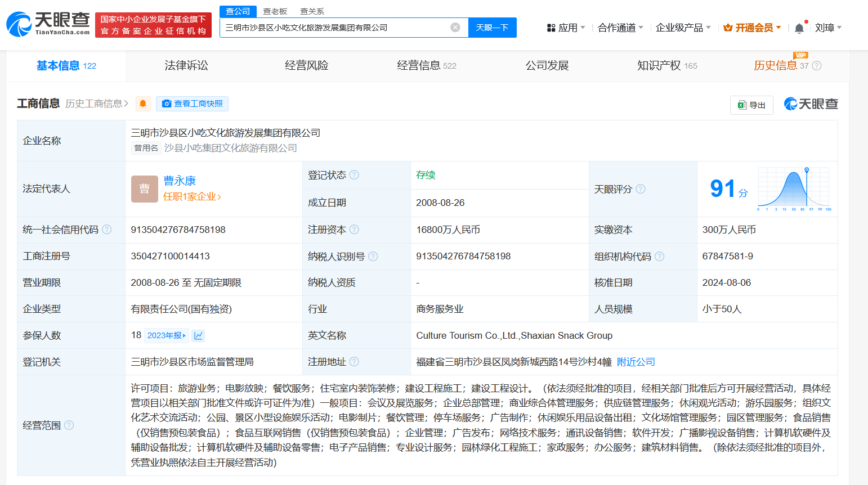Select the organization code 67847581-9
This screenshot has height=485, width=868.
pyautogui.click(x=728, y=256)
